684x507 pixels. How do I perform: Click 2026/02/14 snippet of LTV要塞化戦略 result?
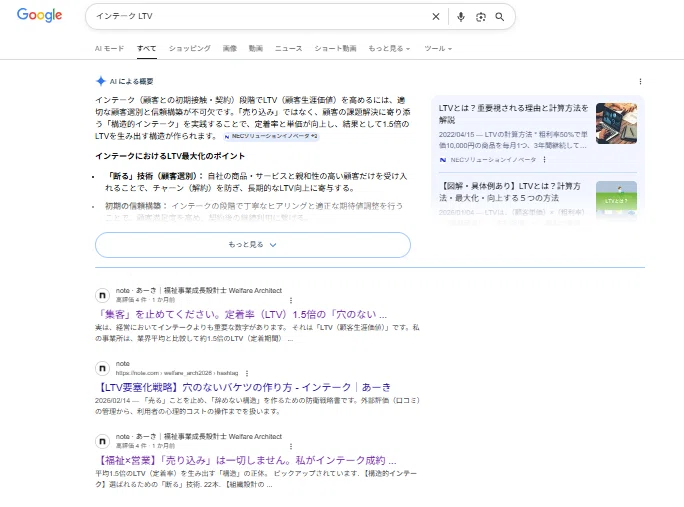point(257,406)
